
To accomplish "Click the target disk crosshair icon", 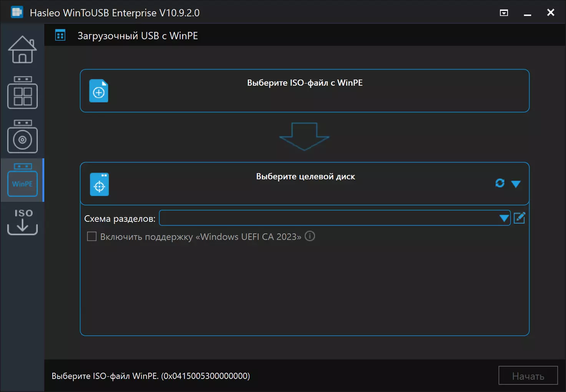I will tap(100, 184).
